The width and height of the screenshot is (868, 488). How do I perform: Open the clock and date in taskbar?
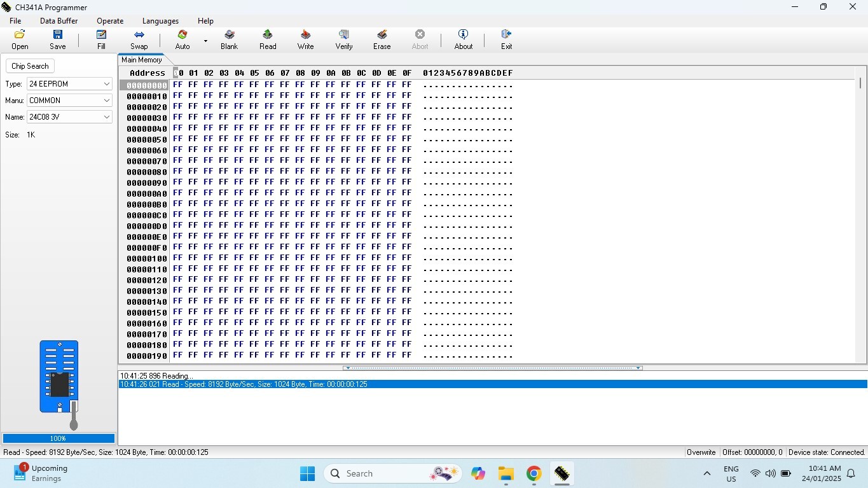(822, 473)
